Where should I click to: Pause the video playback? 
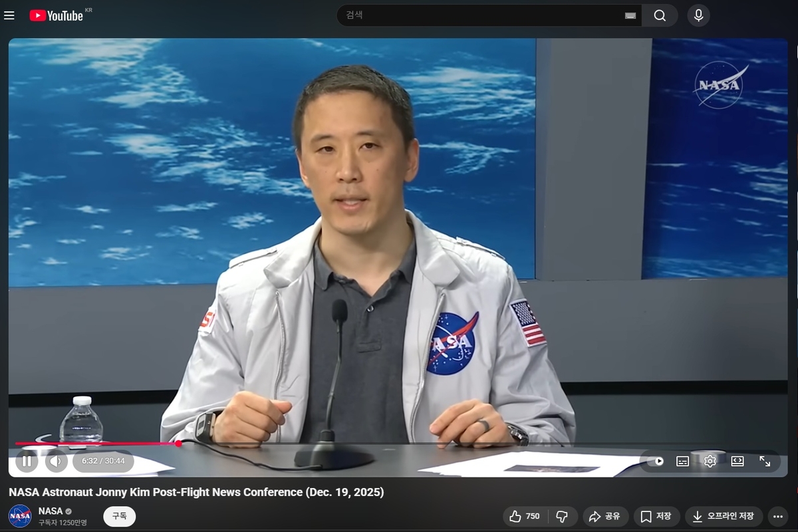[x=27, y=461]
